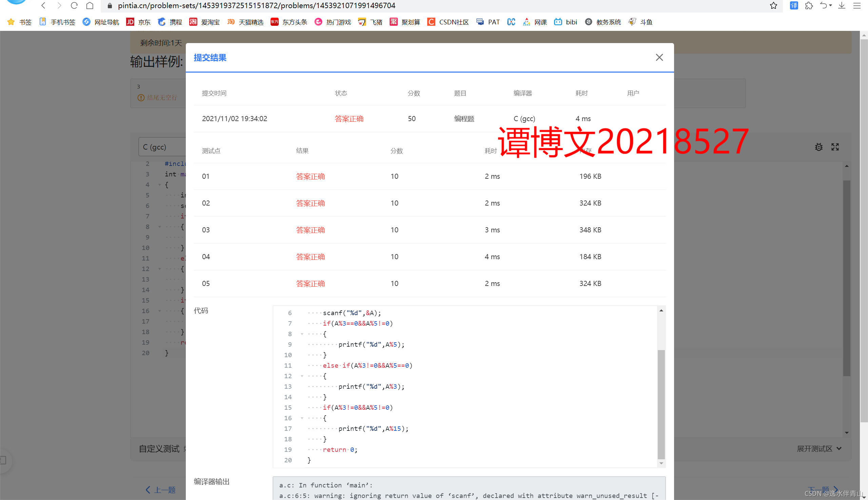Image resolution: width=868 pixels, height=500 pixels.
Task: Collapse background editor fold at line 4
Action: click(159, 185)
